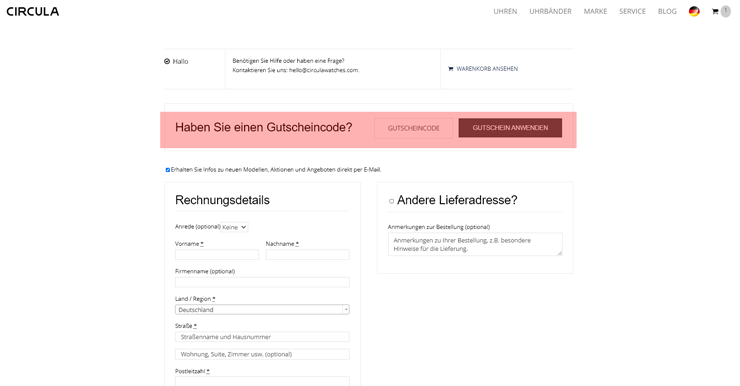Toggle Andere Lieferadresse option
The width and height of the screenshot is (740, 386).
click(391, 201)
